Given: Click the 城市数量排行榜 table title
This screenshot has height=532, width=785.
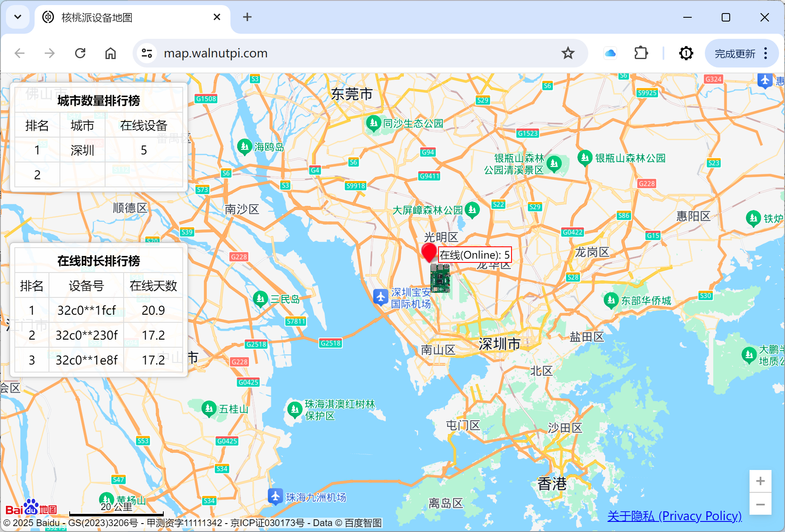Looking at the screenshot, I should tap(99, 101).
